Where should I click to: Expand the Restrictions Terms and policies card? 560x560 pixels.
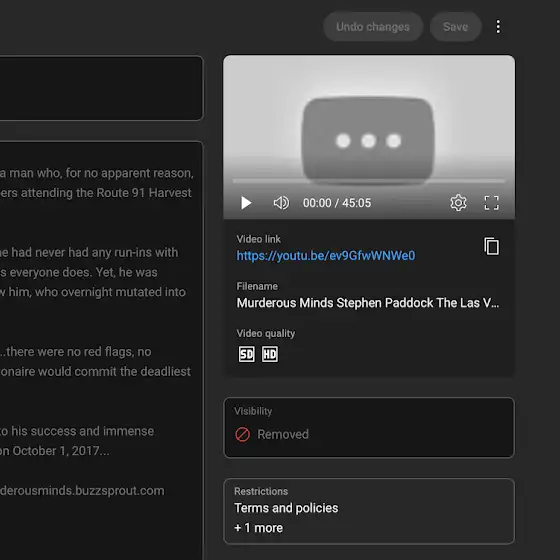[x=369, y=511]
